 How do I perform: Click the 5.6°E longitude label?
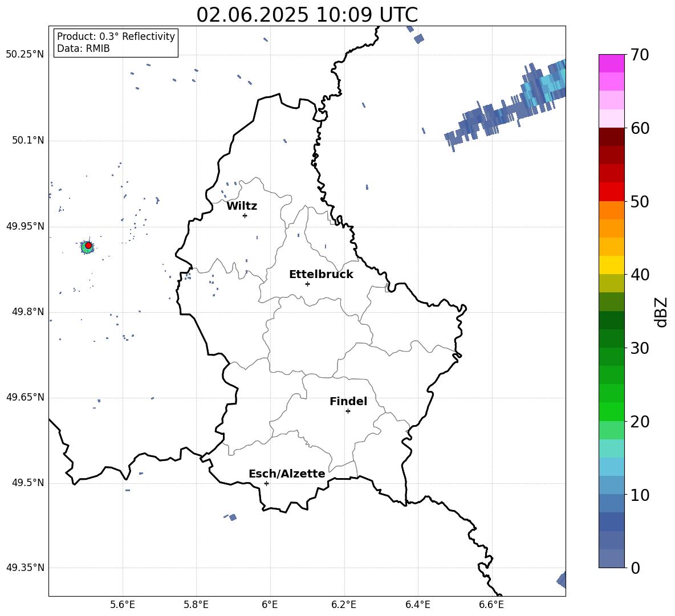click(123, 605)
